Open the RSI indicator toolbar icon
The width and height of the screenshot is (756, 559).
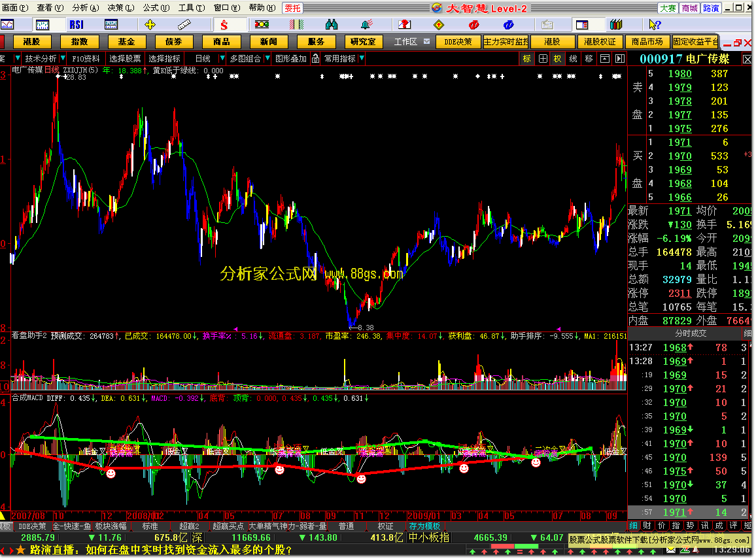[x=76, y=25]
